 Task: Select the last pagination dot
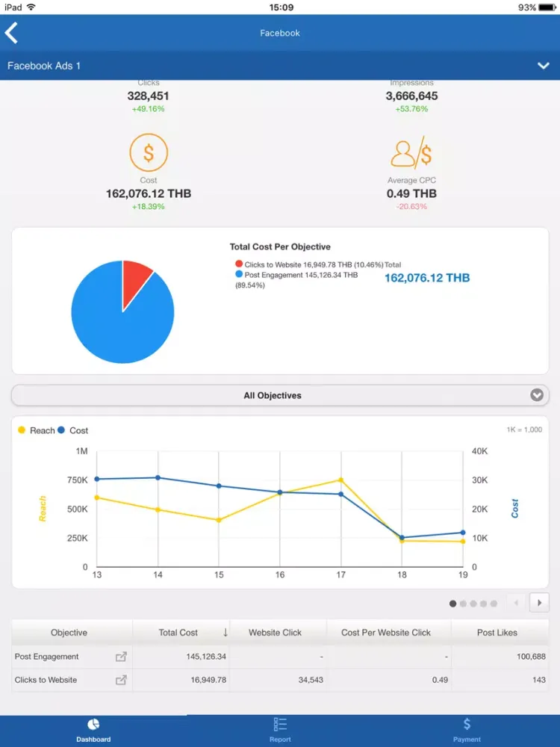click(x=494, y=604)
